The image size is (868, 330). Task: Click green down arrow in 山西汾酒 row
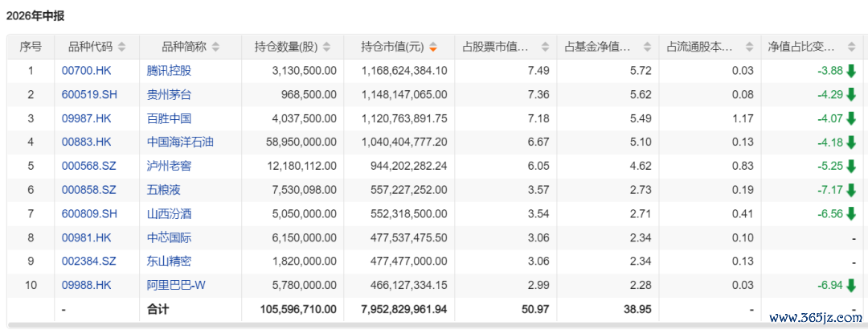click(851, 213)
